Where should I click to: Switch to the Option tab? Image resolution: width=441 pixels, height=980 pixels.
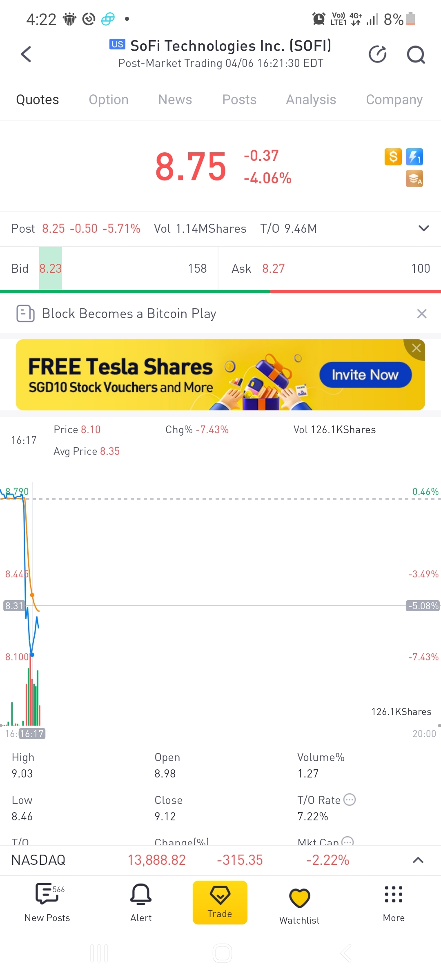(109, 100)
